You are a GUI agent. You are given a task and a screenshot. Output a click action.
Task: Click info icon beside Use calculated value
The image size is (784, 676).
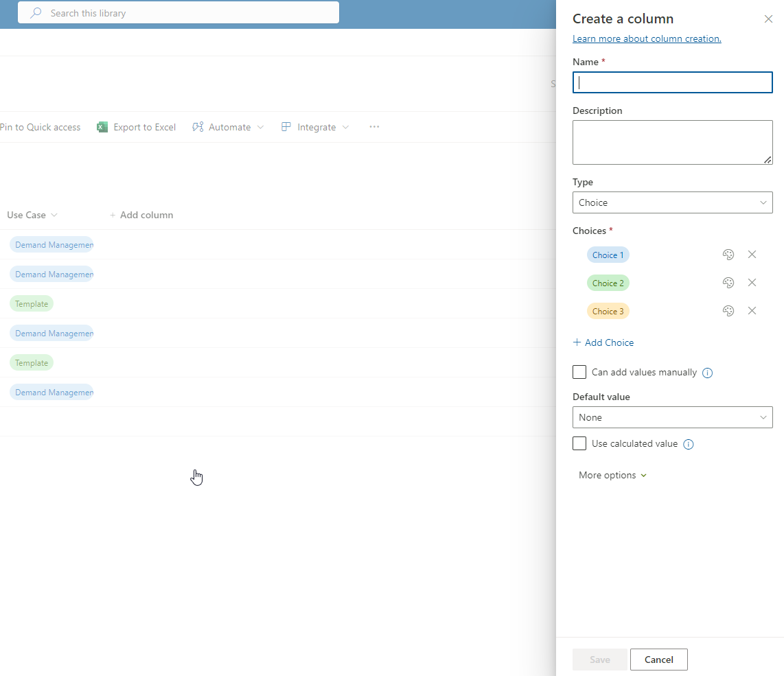689,444
